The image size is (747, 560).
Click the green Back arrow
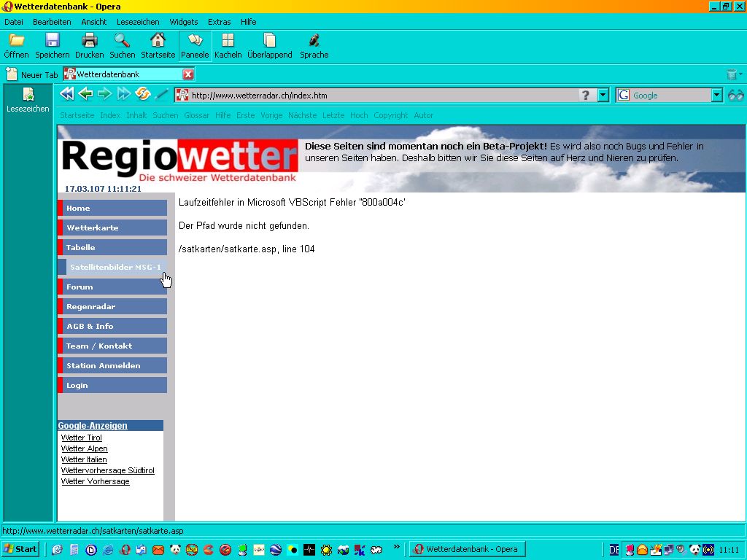point(86,94)
